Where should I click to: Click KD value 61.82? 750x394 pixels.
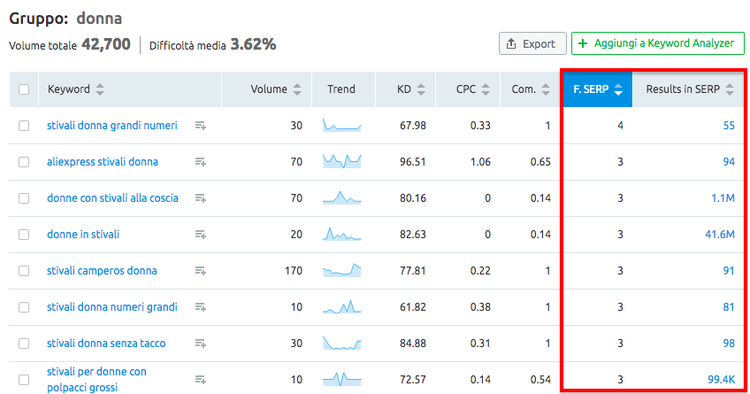coord(413,307)
